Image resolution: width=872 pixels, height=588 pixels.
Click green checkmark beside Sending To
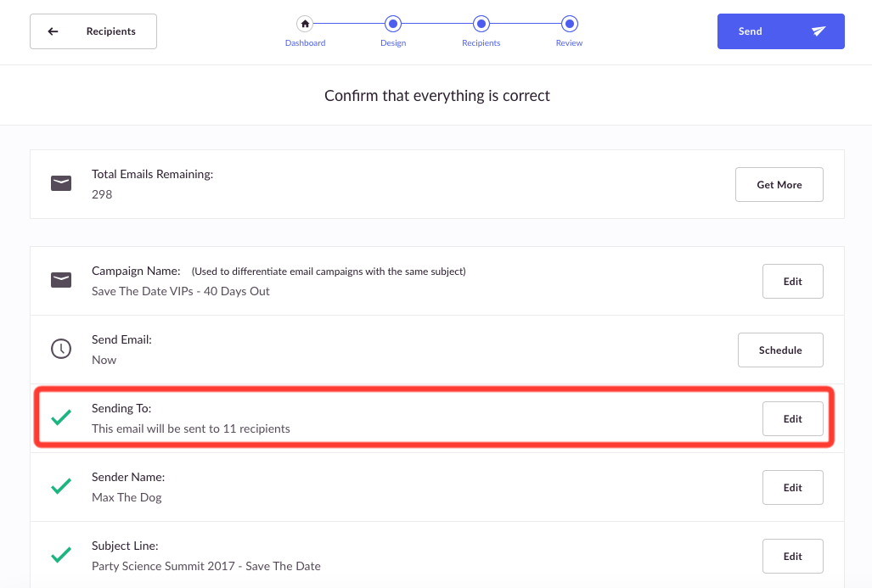[x=61, y=417]
